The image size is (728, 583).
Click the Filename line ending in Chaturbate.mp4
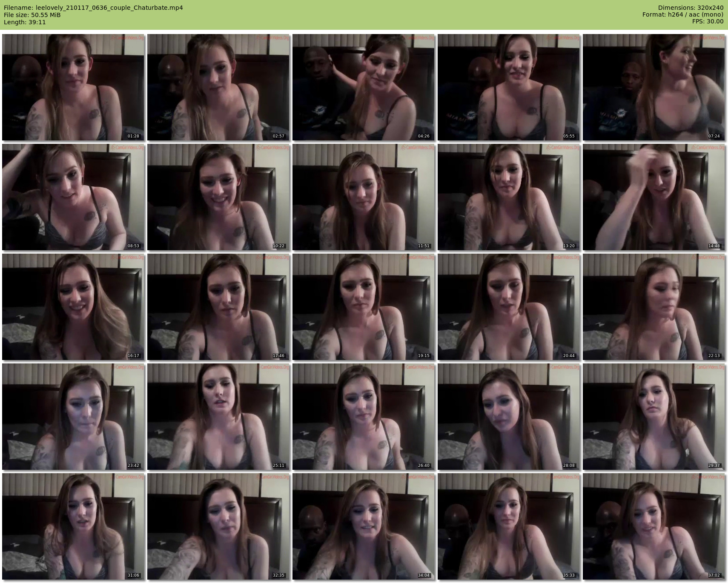[x=93, y=8]
